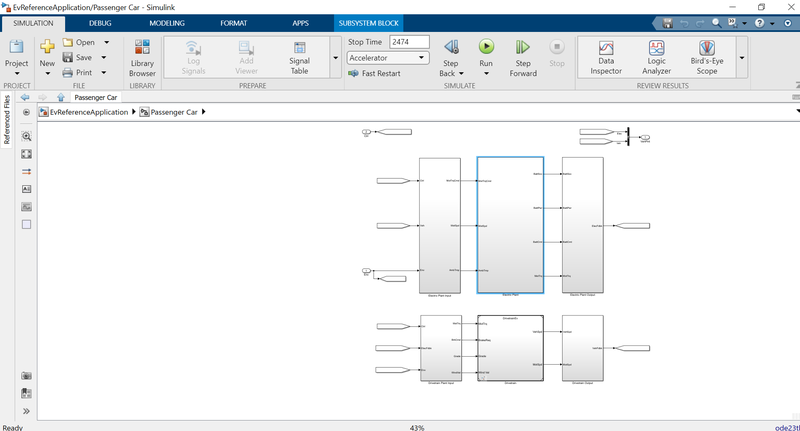Switch to the Simulation tab
Image resolution: width=800 pixels, height=431 pixels.
click(33, 23)
